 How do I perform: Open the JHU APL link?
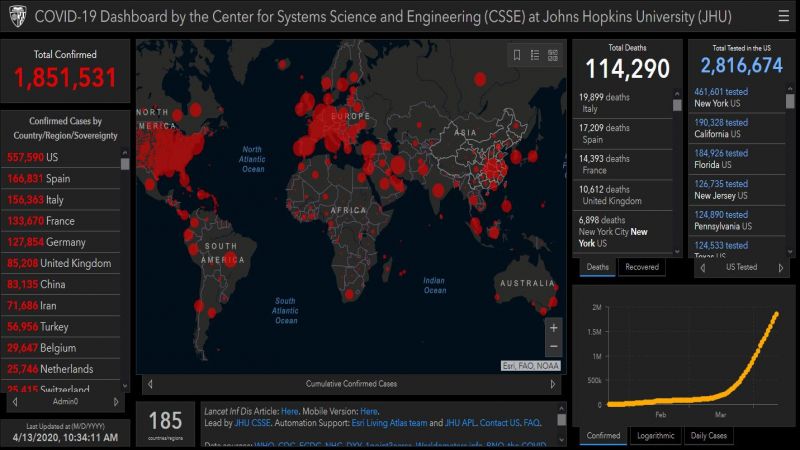(x=460, y=423)
